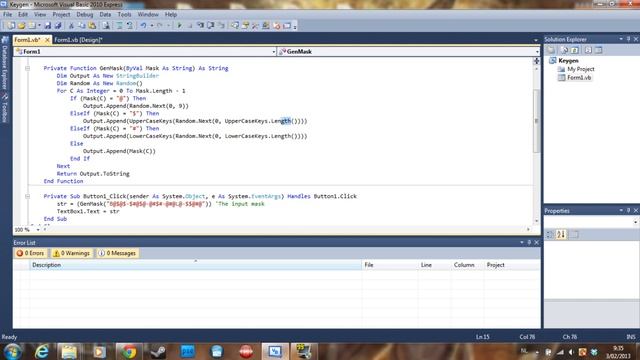Pin the Properties panel
This screenshot has width=640, height=360.
629,211
